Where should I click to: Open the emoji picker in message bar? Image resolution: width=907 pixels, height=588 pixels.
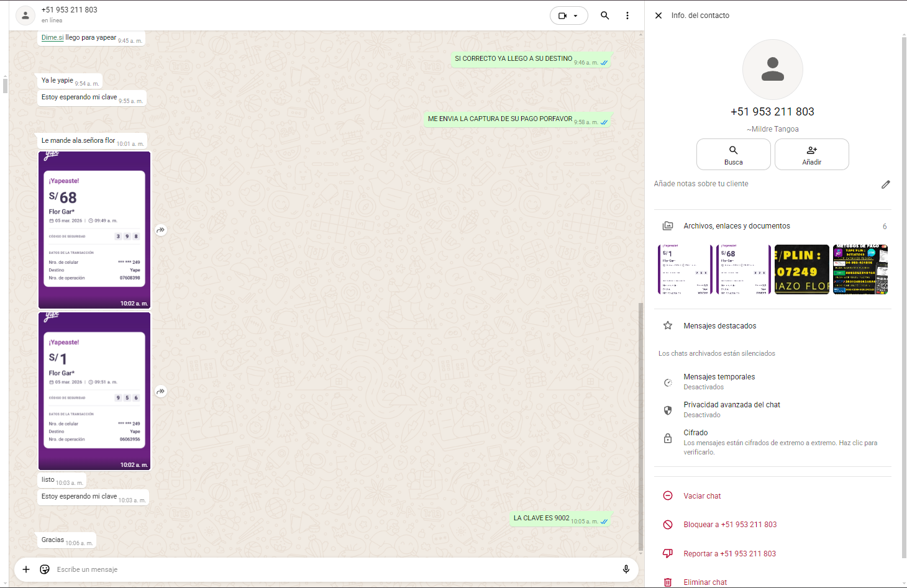[45, 569]
